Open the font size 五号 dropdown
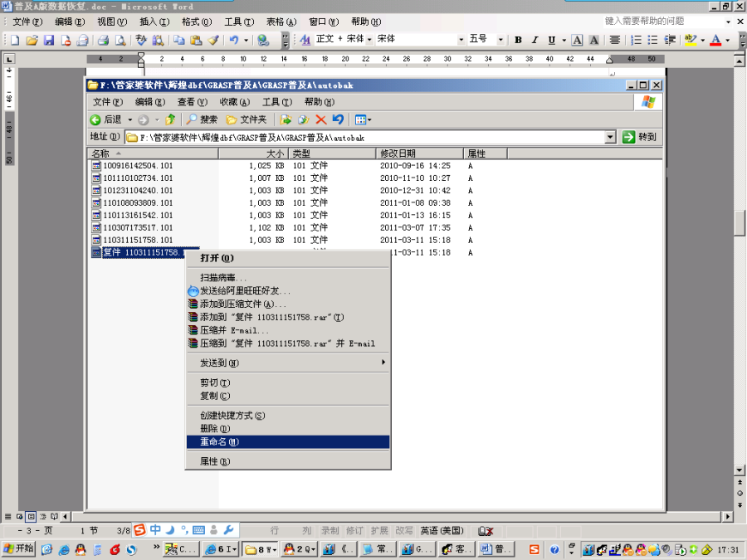The image size is (747, 560). pos(497,40)
